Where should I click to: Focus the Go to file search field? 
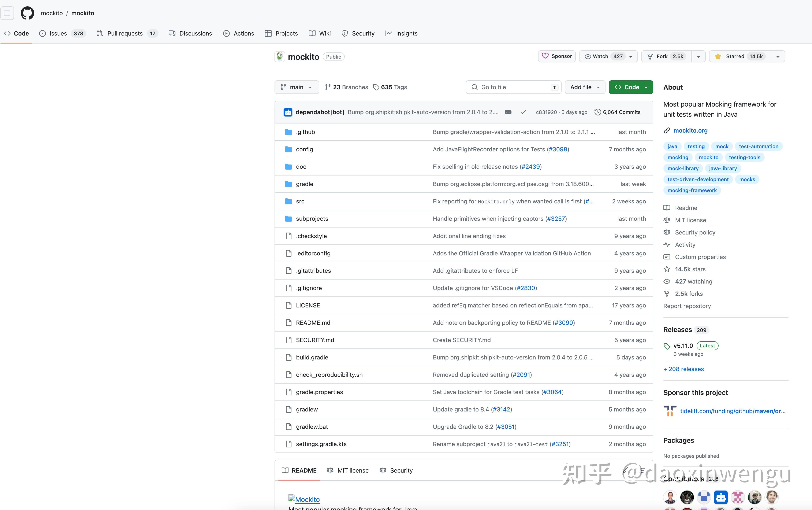tap(513, 87)
